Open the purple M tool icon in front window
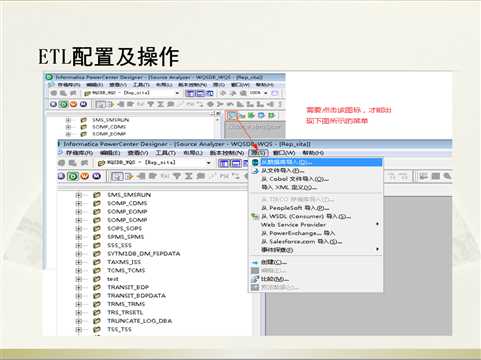The height and width of the screenshot is (360, 481). point(96,176)
